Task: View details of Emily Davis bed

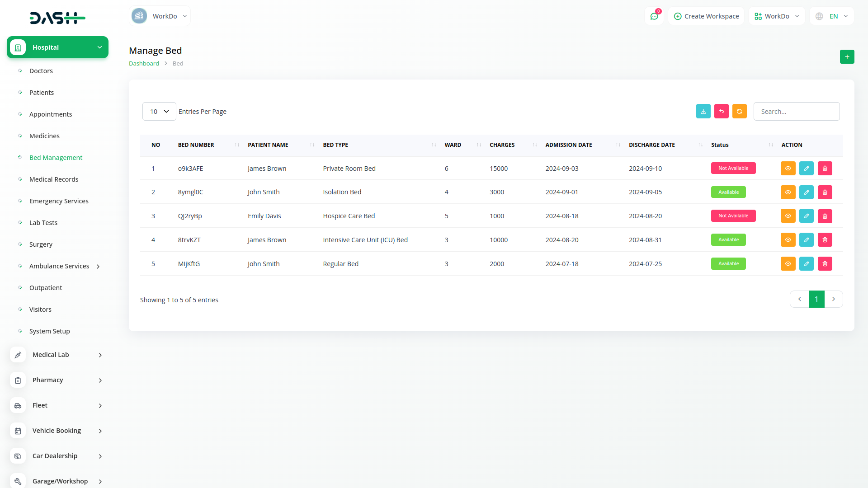Action: [788, 216]
